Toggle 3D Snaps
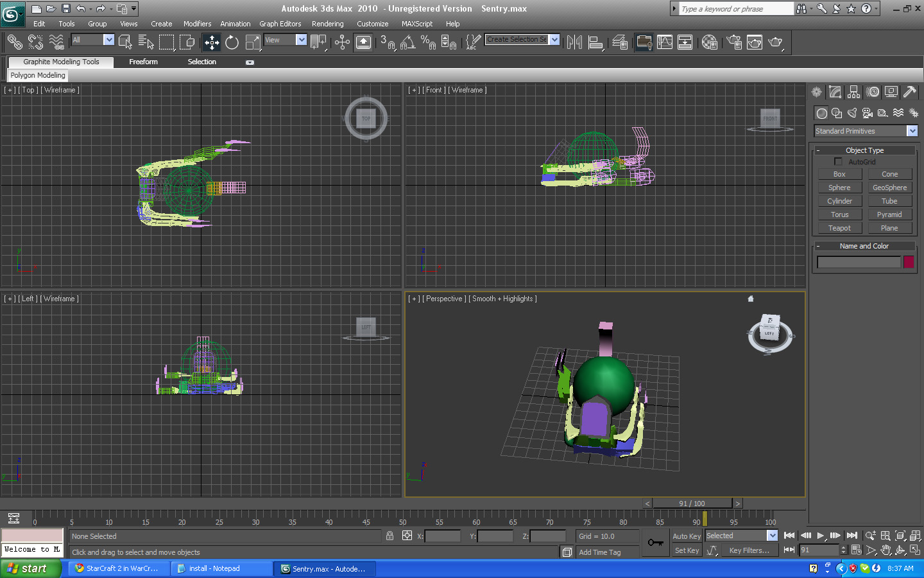The width and height of the screenshot is (924, 578). coord(388,42)
